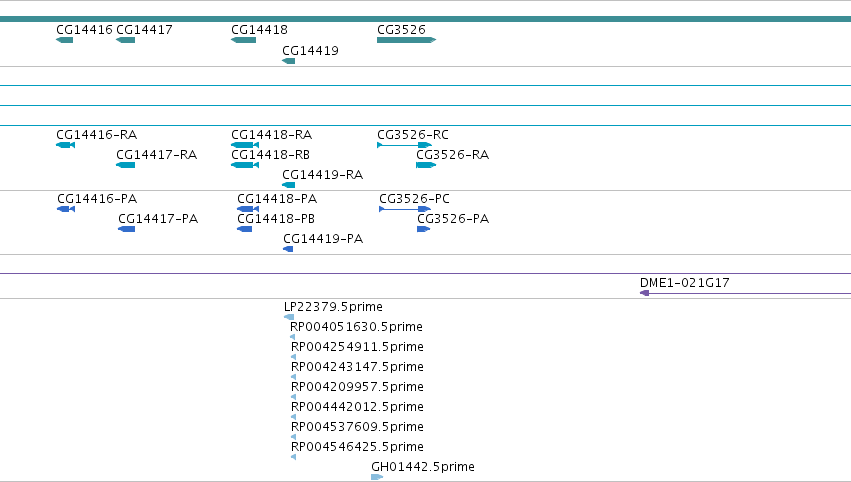Screen dimensions: 851x482
Task: Select the RP004442012.5prime arrow glyph
Action: [293, 417]
